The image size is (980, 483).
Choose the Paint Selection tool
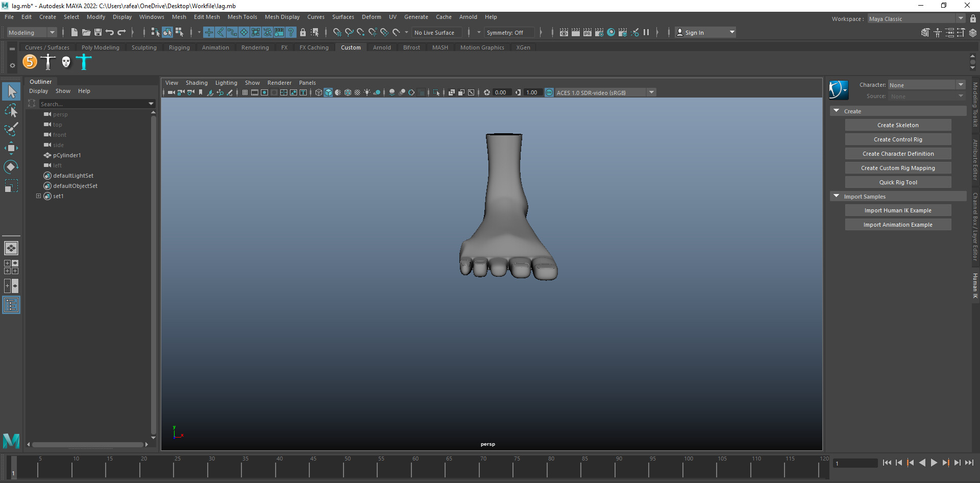click(11, 129)
